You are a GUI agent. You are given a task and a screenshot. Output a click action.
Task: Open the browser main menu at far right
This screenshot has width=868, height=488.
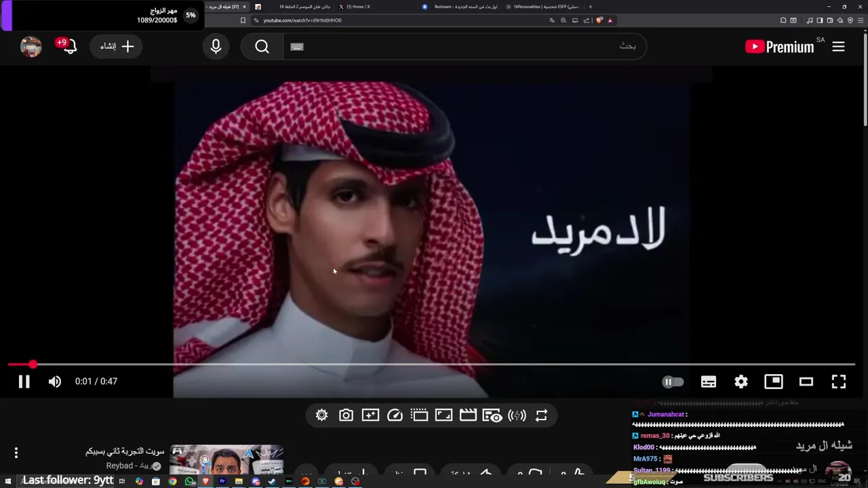tap(860, 20)
